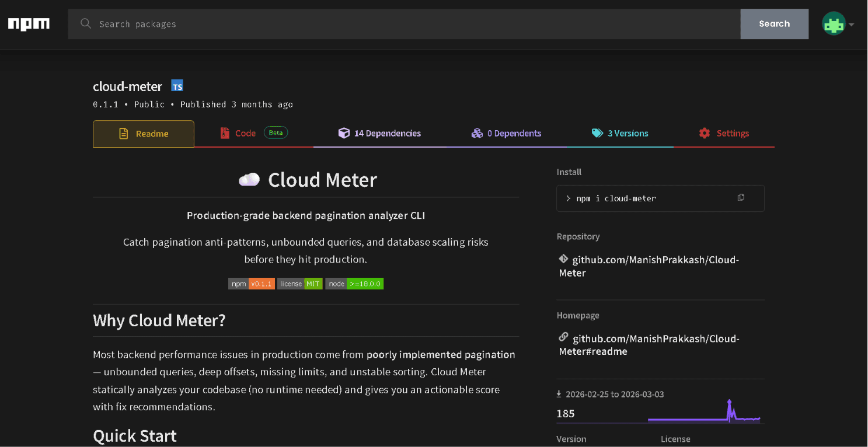Click the magnifier icon in search bar
The height and width of the screenshot is (447, 868).
click(x=86, y=23)
